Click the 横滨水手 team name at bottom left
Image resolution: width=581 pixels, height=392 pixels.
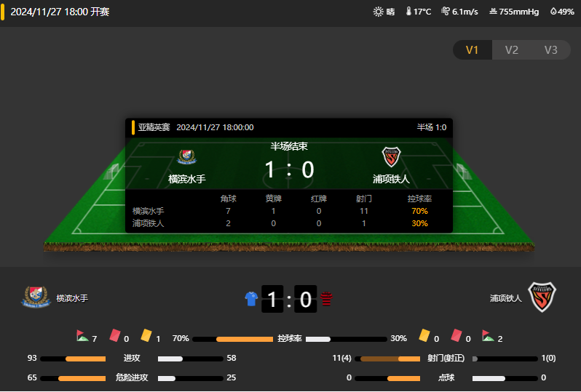pyautogui.click(x=72, y=298)
